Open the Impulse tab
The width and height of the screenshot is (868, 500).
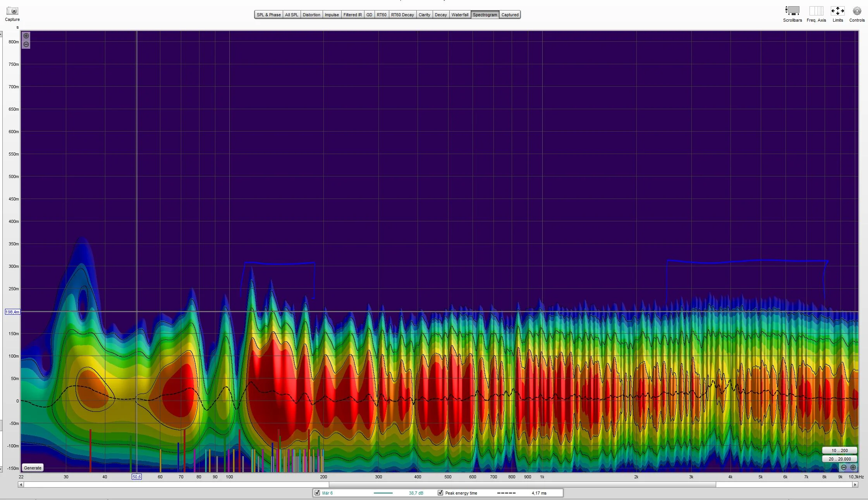tap(332, 15)
